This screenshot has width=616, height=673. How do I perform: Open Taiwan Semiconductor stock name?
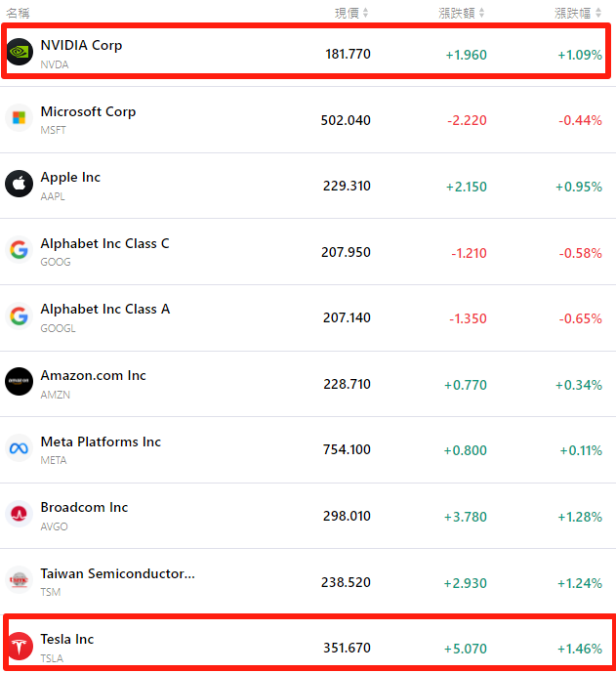(117, 573)
